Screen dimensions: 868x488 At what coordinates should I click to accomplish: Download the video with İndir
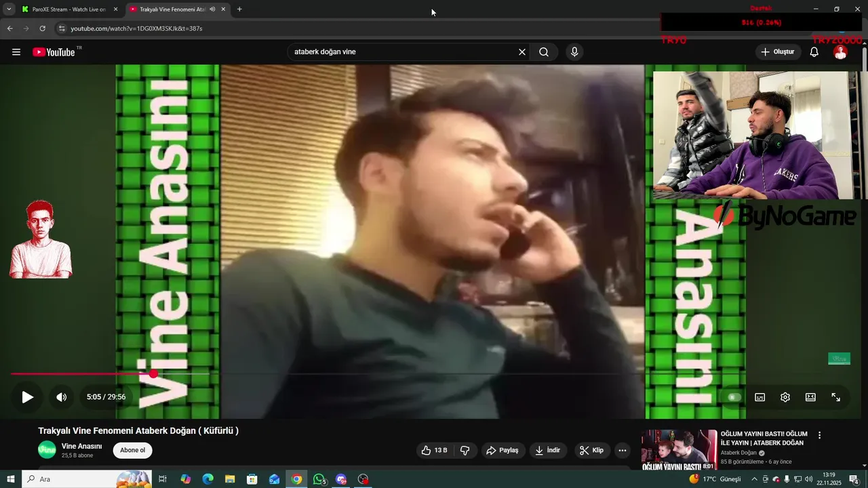point(548,450)
